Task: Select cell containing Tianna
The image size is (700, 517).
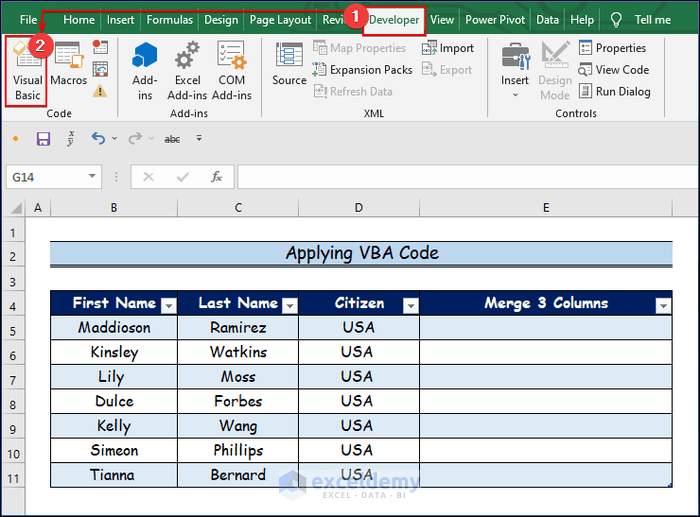Action: [114, 475]
